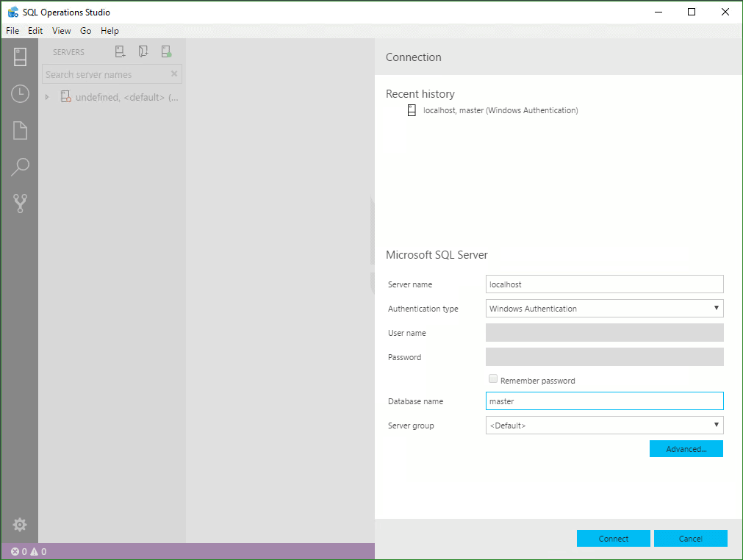Click the Database name label
The width and height of the screenshot is (743, 560).
pos(415,401)
